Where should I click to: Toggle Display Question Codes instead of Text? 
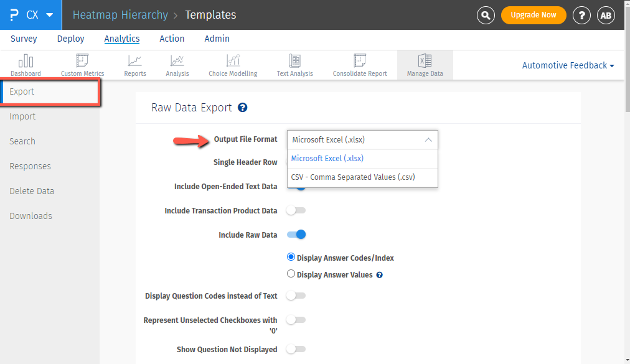coord(296,296)
